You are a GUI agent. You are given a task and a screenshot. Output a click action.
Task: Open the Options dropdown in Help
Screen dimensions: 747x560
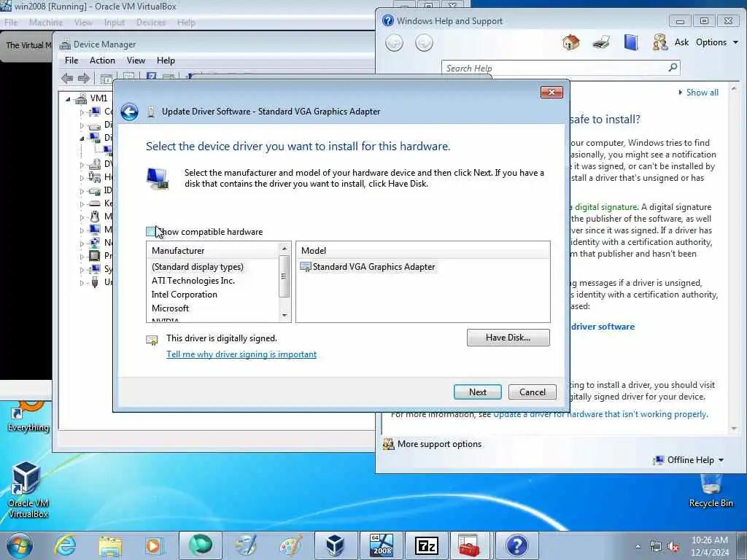(x=716, y=42)
